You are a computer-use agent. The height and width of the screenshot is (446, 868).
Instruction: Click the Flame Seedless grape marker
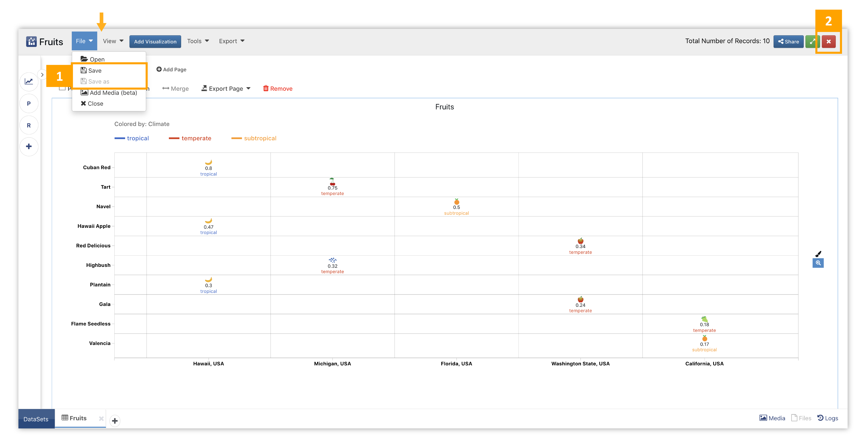click(x=705, y=319)
